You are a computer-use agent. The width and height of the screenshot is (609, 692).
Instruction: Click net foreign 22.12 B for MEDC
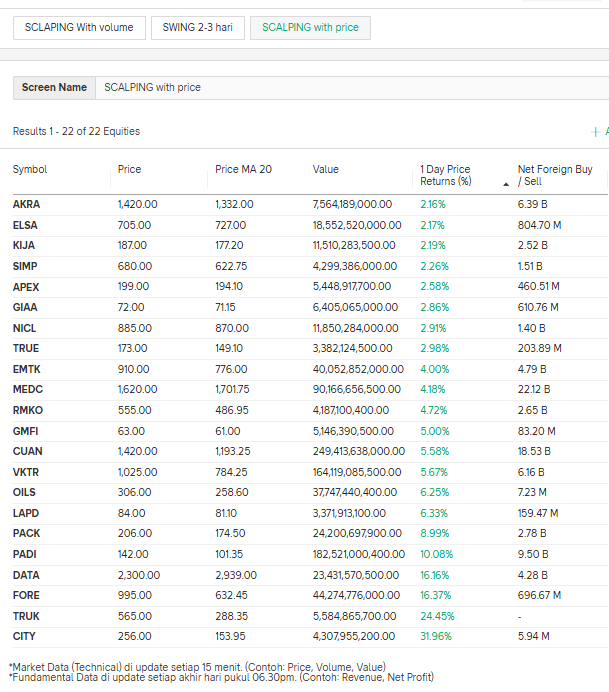point(534,389)
